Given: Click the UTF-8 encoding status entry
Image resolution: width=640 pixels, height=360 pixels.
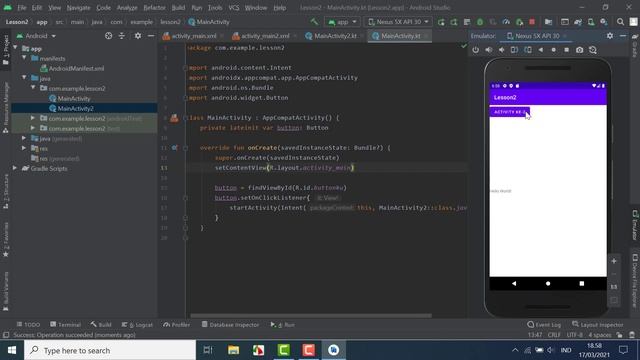Looking at the screenshot, I should [x=574, y=335].
